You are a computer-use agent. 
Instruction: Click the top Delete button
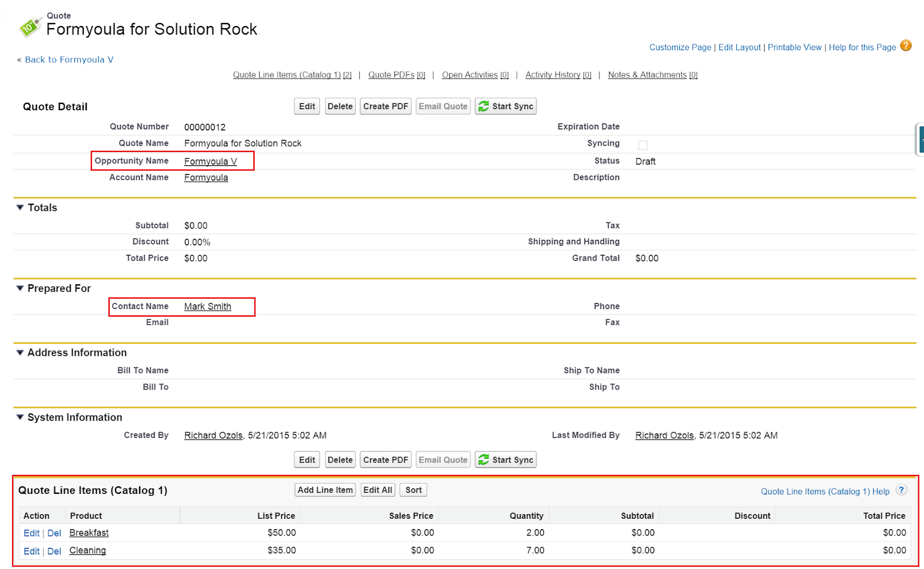point(340,106)
